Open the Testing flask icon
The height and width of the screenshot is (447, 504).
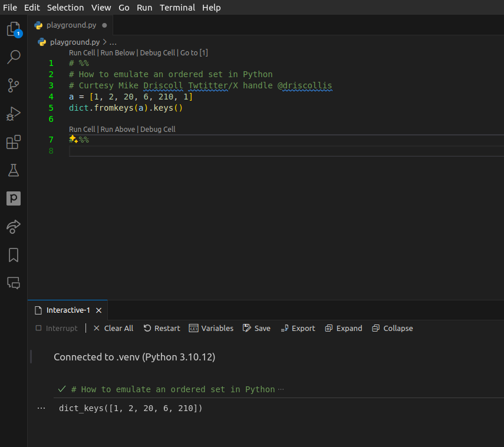[x=13, y=170]
